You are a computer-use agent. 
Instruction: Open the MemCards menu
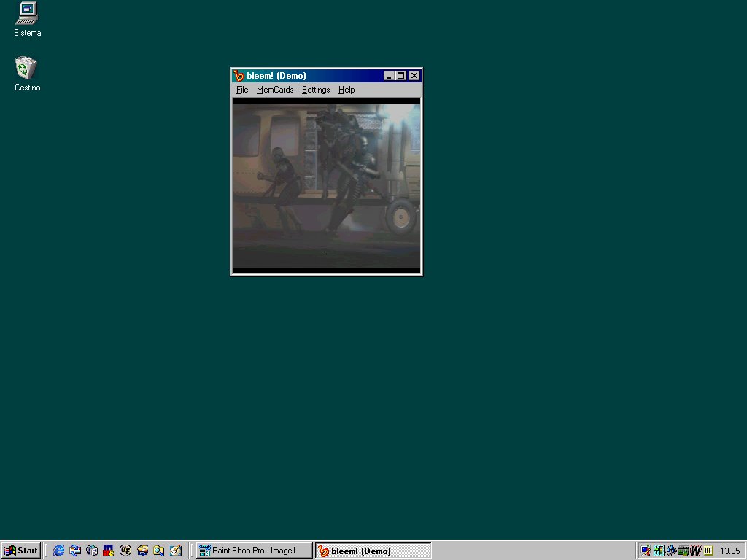pyautogui.click(x=275, y=90)
